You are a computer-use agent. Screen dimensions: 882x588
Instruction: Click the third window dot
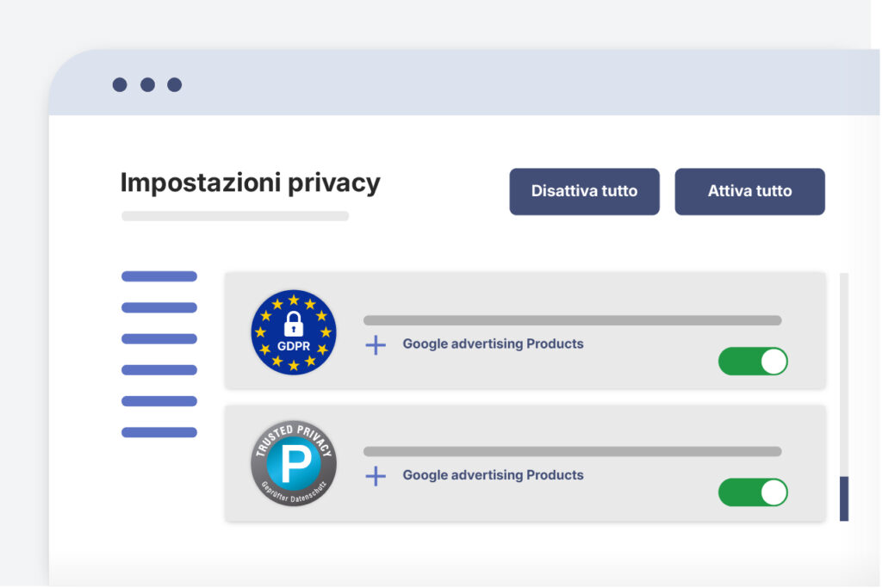point(175,85)
